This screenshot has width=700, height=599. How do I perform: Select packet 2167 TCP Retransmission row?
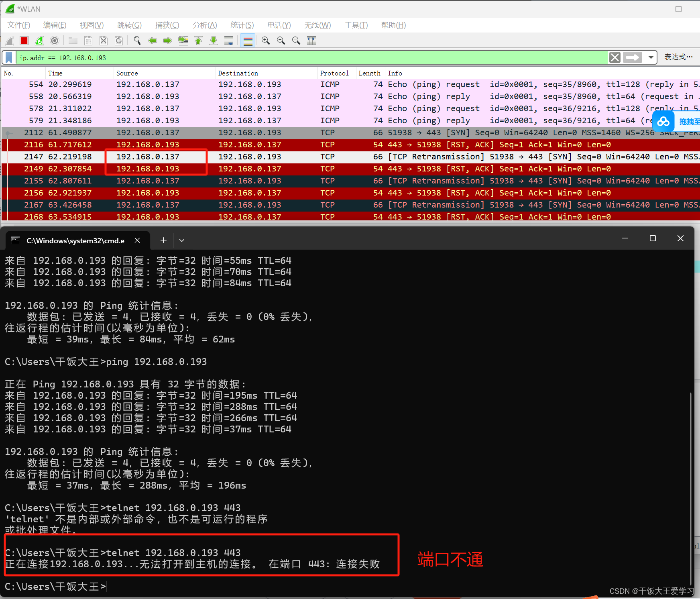click(x=350, y=205)
